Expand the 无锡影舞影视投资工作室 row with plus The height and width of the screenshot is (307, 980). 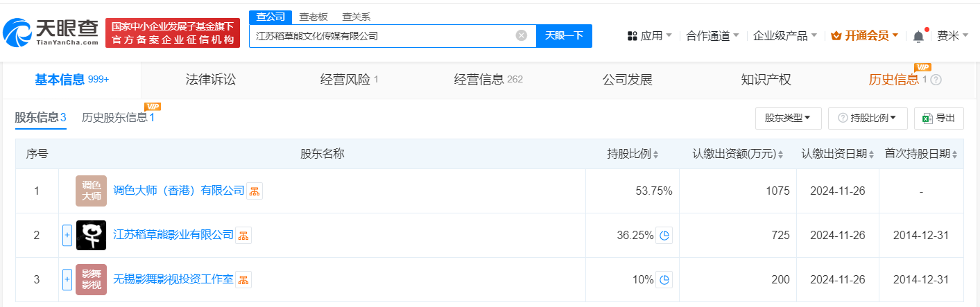pyautogui.click(x=67, y=280)
